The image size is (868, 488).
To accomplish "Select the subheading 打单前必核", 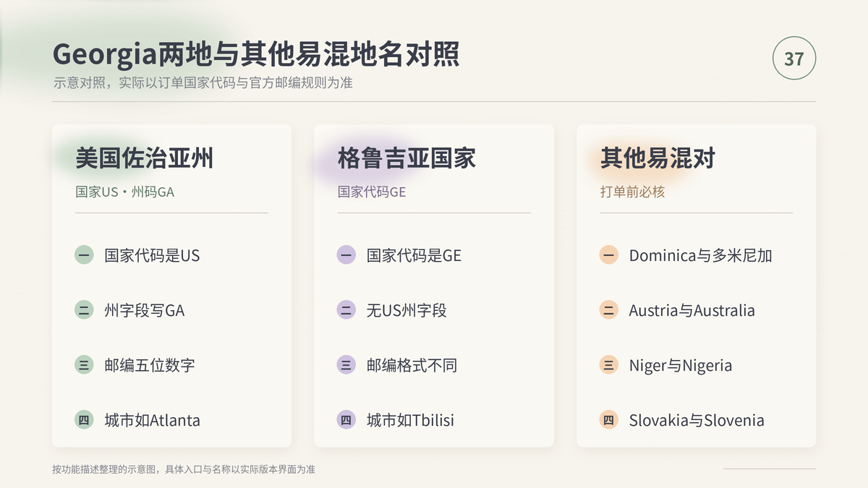I will [632, 192].
